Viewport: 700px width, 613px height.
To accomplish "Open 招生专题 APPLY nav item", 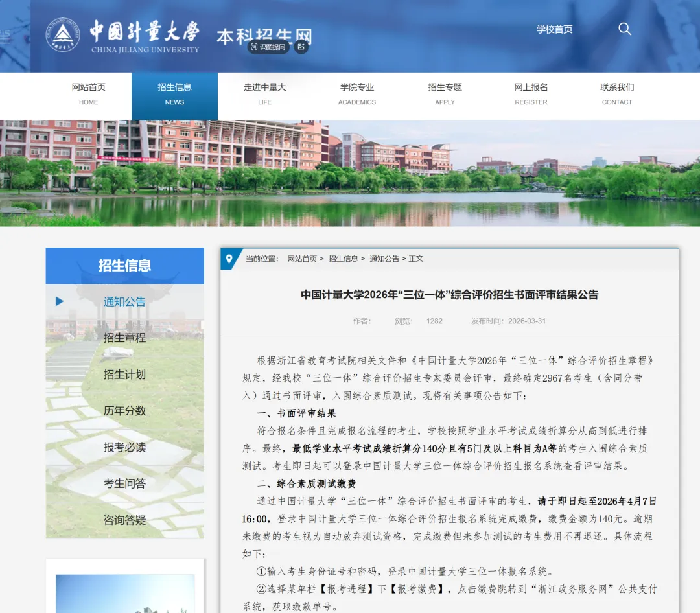I will pos(445,94).
